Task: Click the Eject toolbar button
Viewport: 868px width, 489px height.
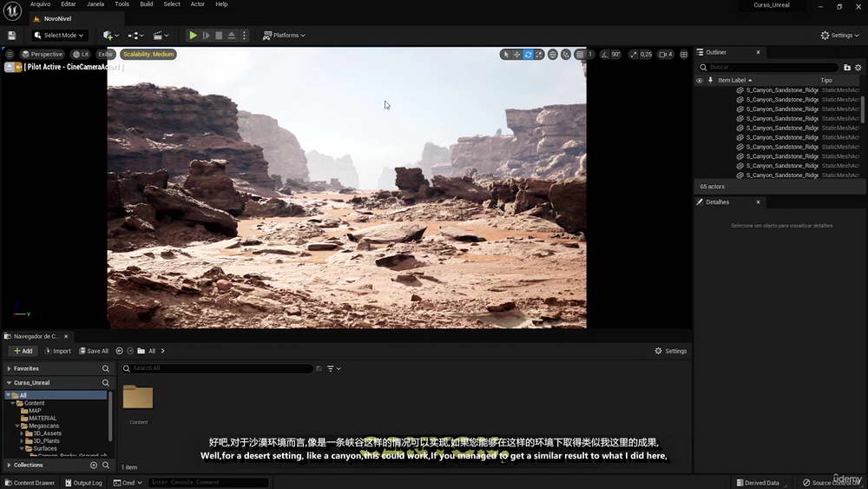Action: point(232,36)
